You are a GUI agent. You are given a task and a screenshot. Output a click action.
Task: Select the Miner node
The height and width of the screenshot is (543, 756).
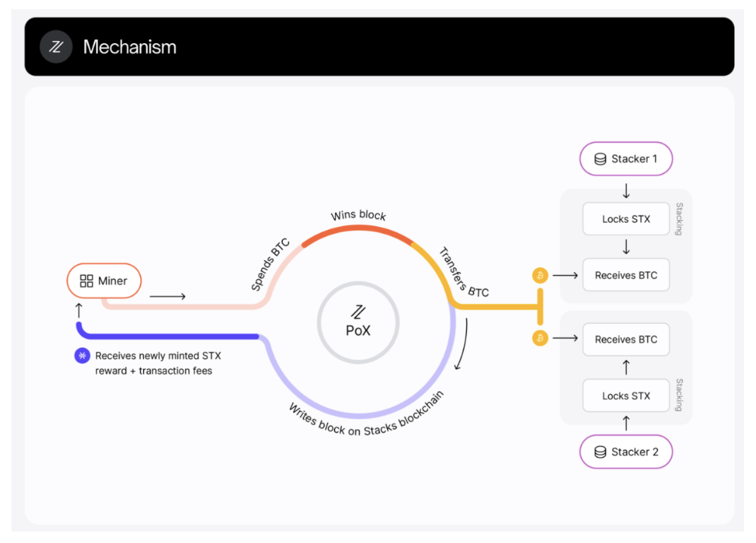click(x=105, y=281)
